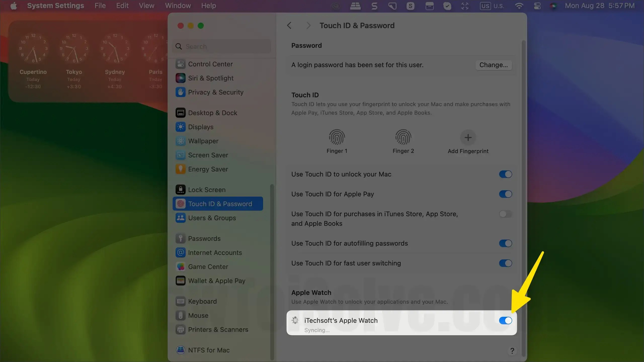The image size is (644, 362).
Task: Click Add Fingerprint to register a new finger
Action: pos(468,137)
